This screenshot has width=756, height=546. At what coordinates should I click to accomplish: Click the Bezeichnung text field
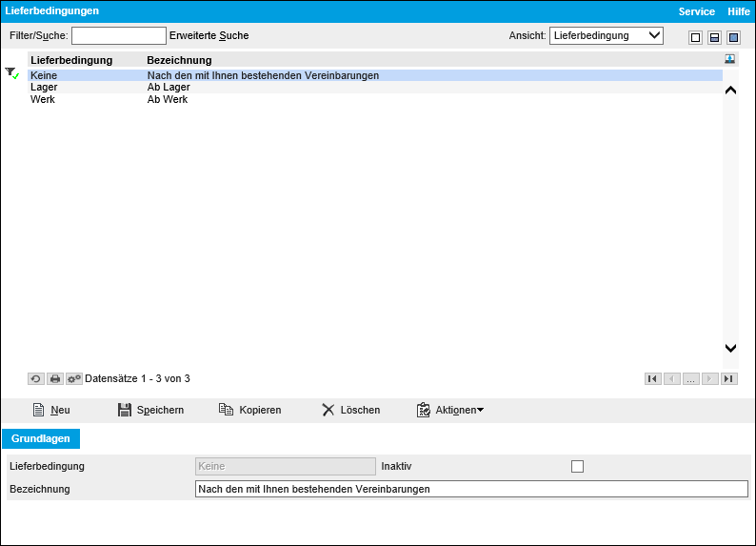pyautogui.click(x=471, y=489)
